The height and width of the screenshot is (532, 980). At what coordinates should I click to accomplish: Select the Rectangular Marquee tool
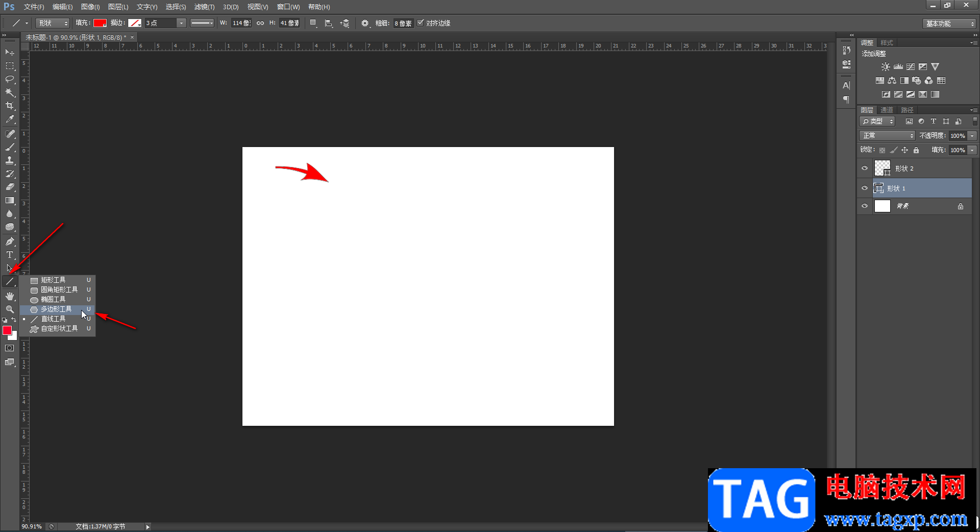10,66
